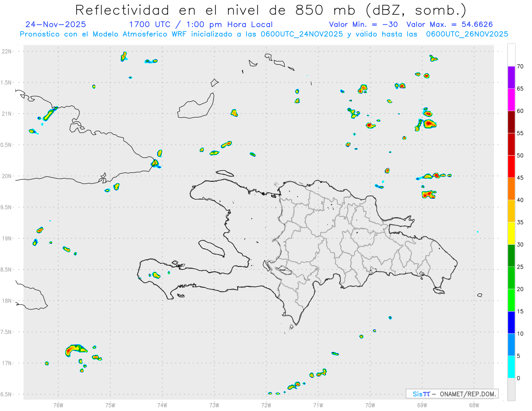532x411 pixels.
Task: Click the '68W' longitude label
Action: click(474, 405)
